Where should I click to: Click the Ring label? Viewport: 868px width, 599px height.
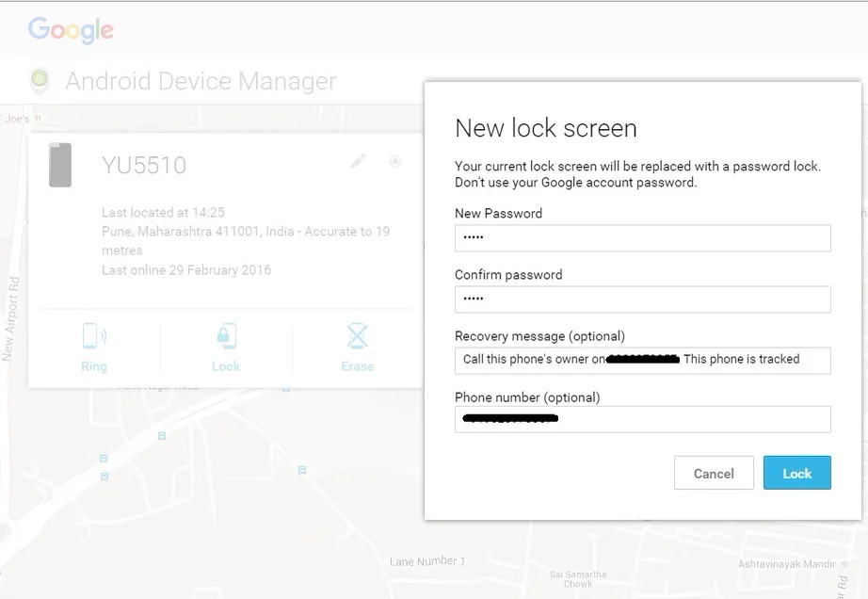pyautogui.click(x=93, y=366)
